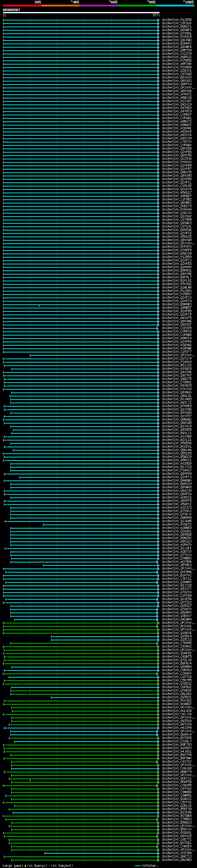Select the hit label UniRef100_P34919
Screen dimensions: 197x868
177,362
